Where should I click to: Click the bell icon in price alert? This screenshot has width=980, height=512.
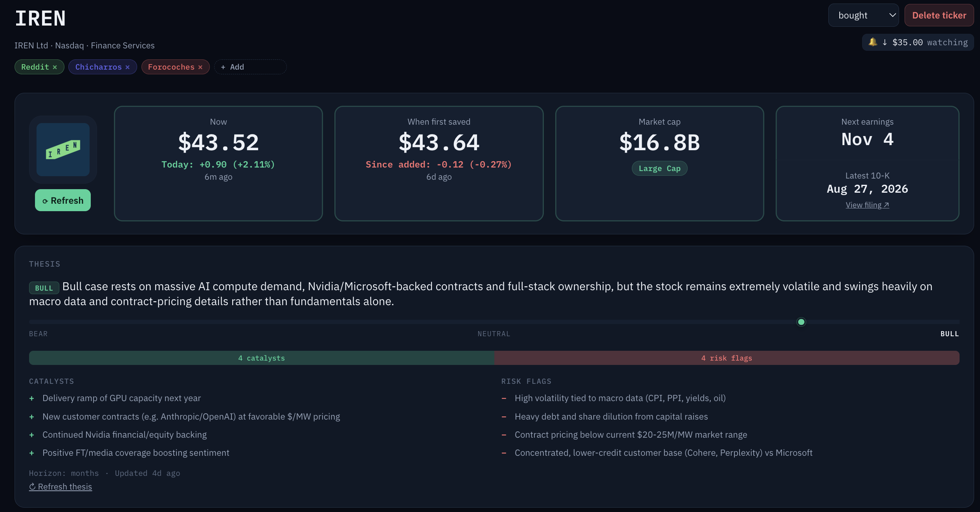pos(873,42)
